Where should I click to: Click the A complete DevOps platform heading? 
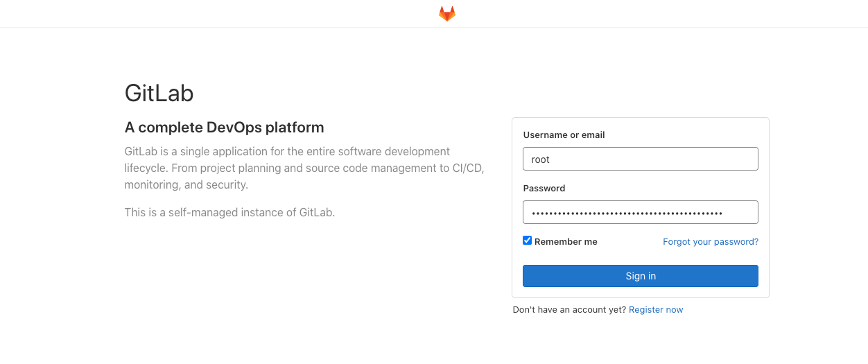pos(224,128)
